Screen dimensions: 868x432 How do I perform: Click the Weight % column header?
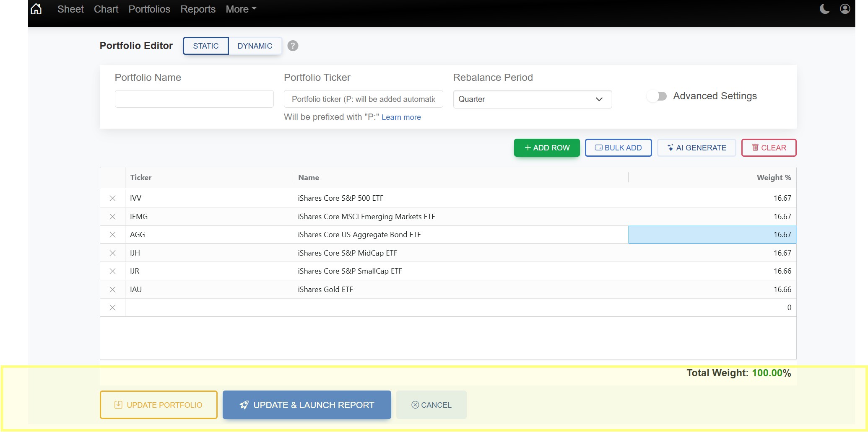click(712, 178)
